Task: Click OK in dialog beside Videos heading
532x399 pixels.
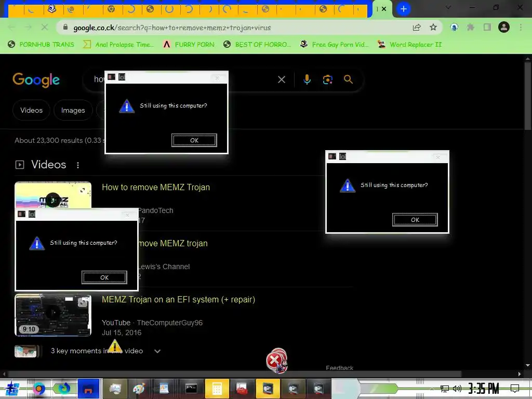Action: point(415,220)
